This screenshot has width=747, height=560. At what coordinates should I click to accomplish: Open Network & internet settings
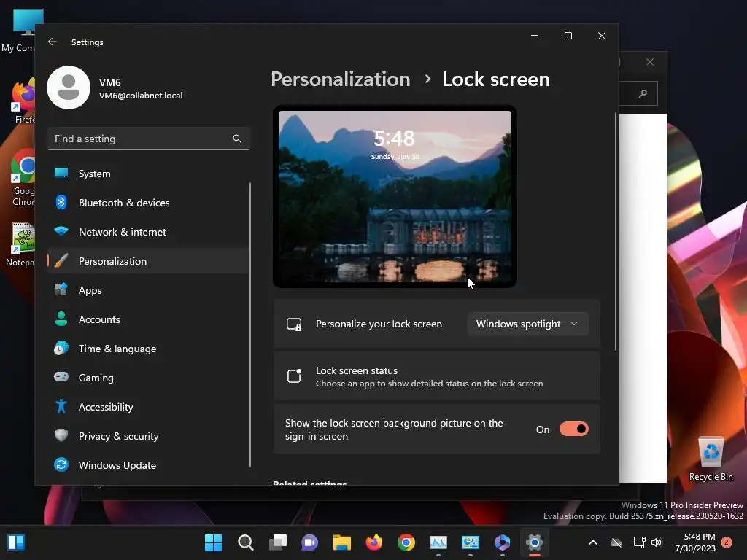[x=148, y=232]
